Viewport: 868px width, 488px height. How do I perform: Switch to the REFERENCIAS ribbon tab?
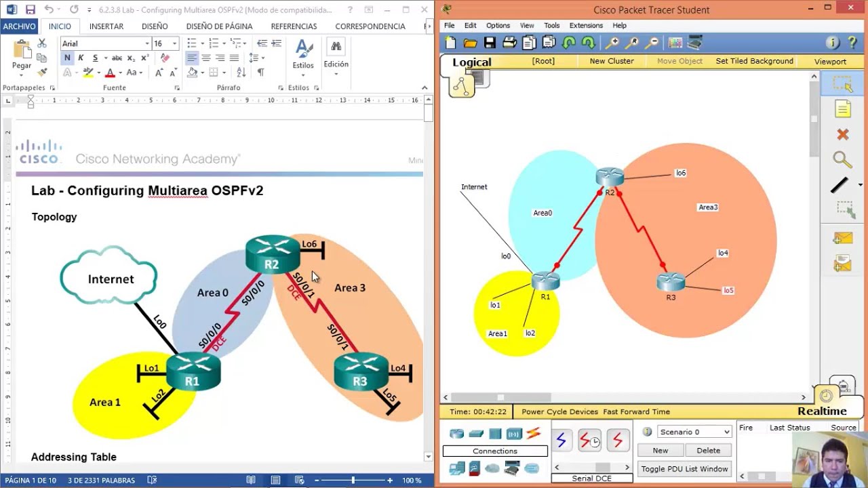(x=294, y=26)
